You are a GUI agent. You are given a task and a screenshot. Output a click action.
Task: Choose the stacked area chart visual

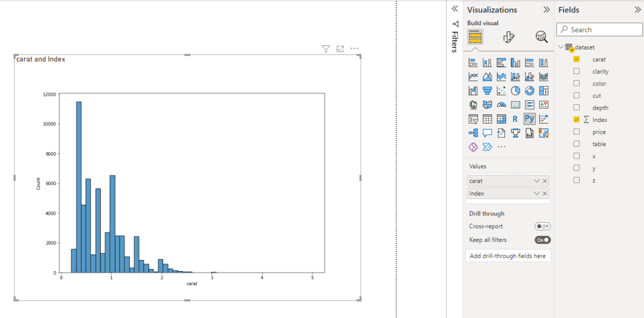click(x=501, y=76)
